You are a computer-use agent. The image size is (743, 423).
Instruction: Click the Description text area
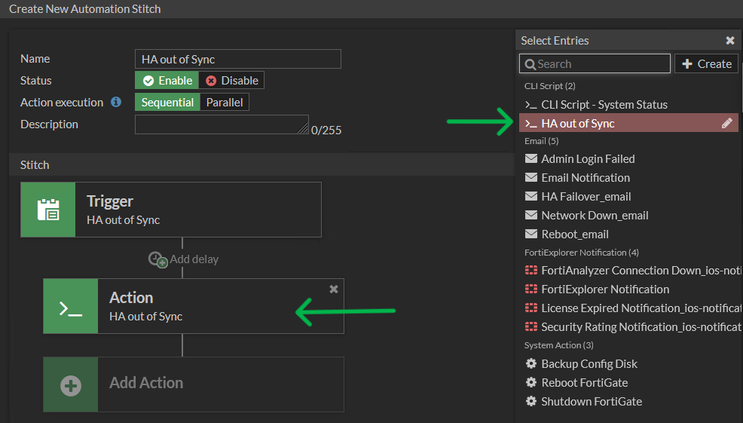[221, 125]
